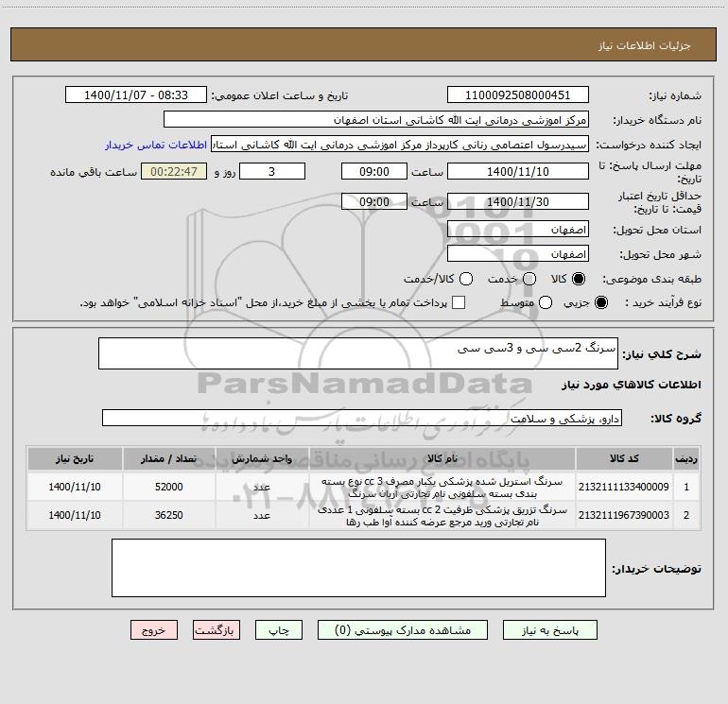
Task: Click row 2 need date 1400/11/10
Action: pos(75,515)
